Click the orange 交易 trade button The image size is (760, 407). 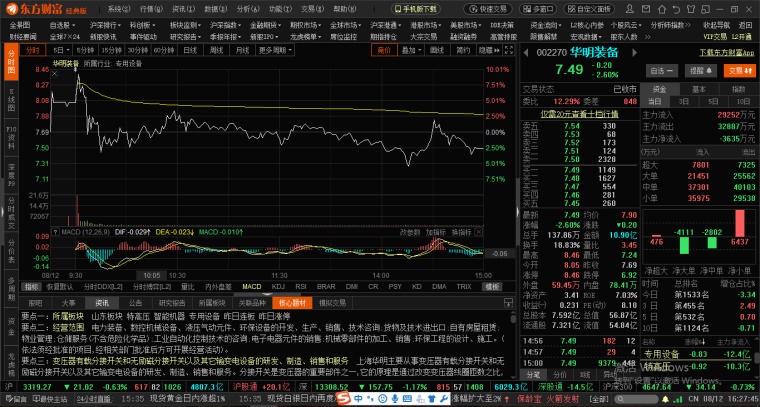click(740, 71)
